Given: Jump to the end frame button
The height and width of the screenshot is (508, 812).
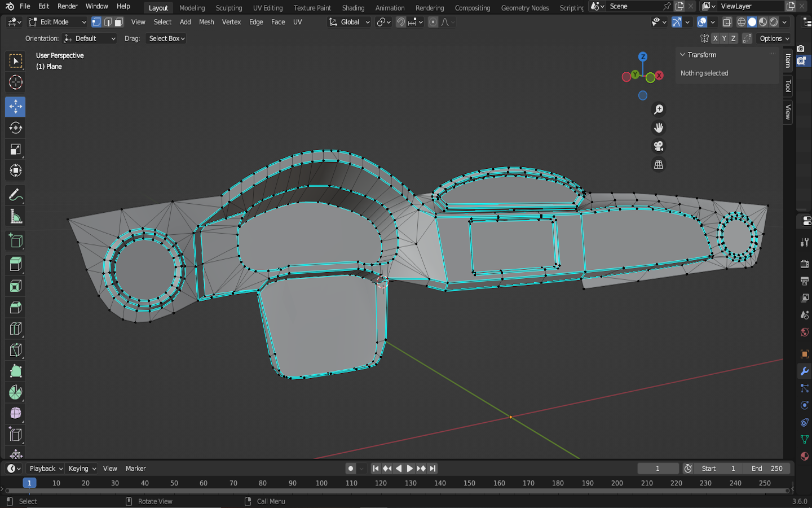Looking at the screenshot, I should tap(433, 468).
